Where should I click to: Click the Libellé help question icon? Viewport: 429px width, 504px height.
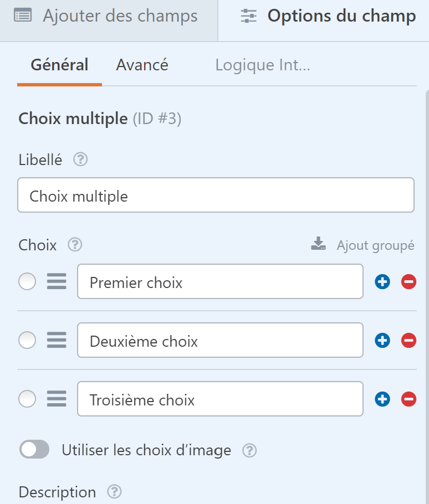(80, 160)
